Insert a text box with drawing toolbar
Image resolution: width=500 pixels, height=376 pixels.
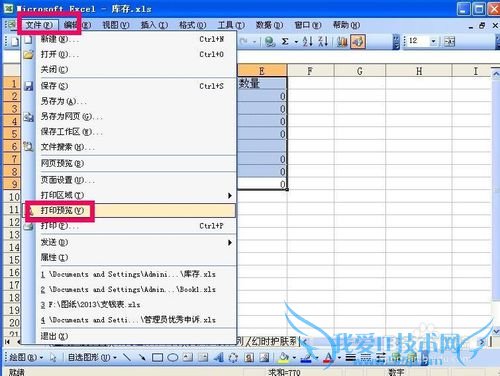click(187, 358)
